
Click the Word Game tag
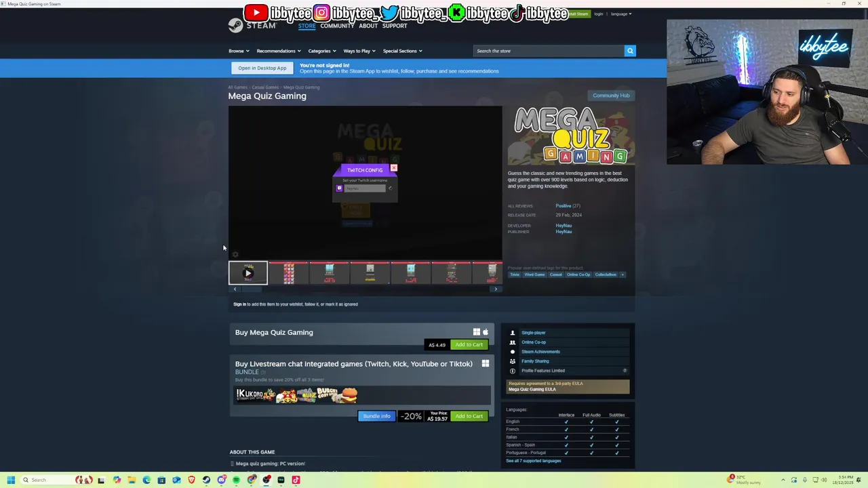[x=534, y=274]
